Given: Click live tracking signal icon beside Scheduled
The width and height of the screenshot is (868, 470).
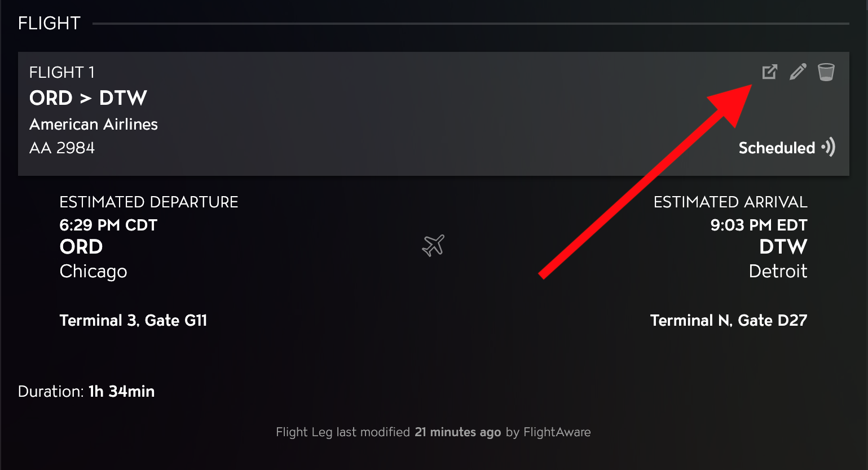Looking at the screenshot, I should point(829,148).
